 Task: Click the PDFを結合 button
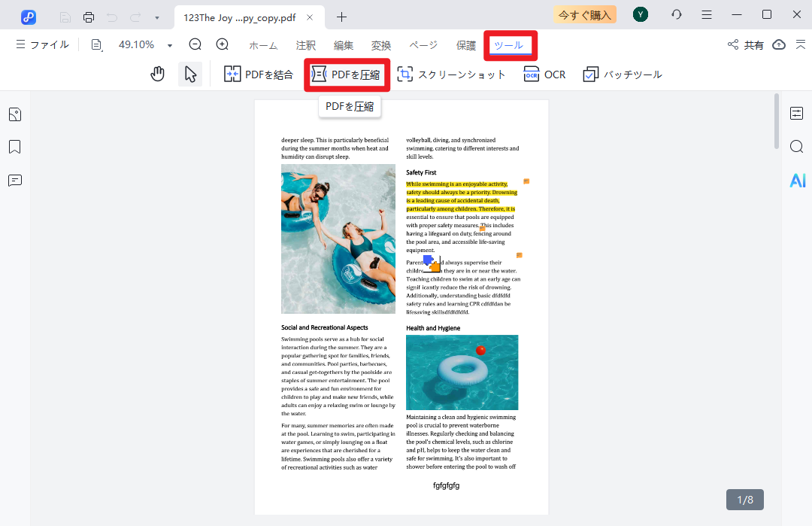[x=260, y=74]
